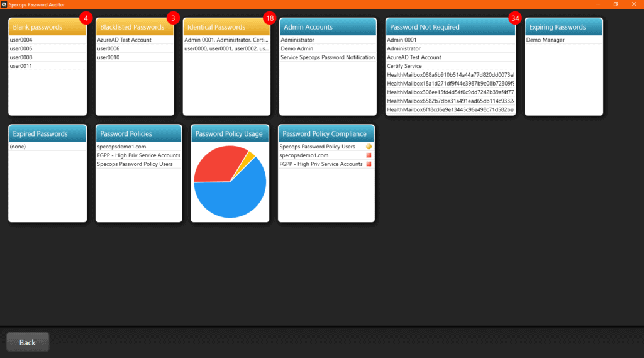Screen dimensions: 644x358
Task: Open the Expired Passwords report header
Action: tap(48, 134)
